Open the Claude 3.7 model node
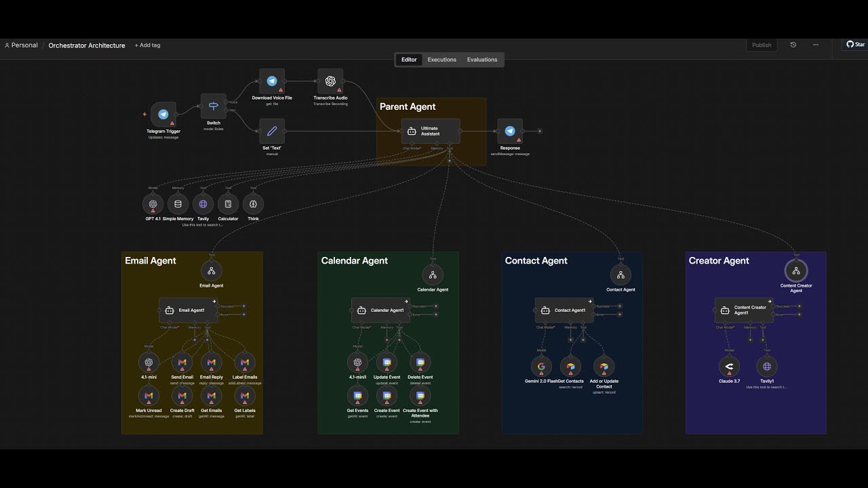The width and height of the screenshot is (868, 488). [729, 367]
